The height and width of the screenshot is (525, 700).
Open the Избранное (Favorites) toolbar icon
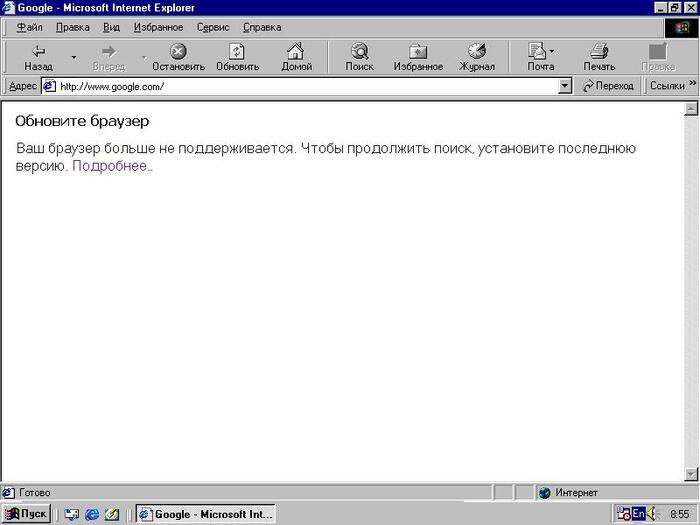pos(418,52)
